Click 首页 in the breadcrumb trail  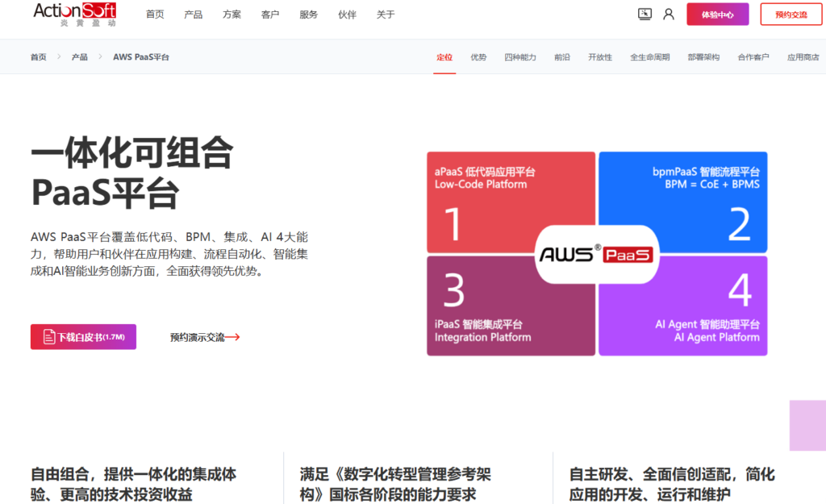[x=37, y=57]
